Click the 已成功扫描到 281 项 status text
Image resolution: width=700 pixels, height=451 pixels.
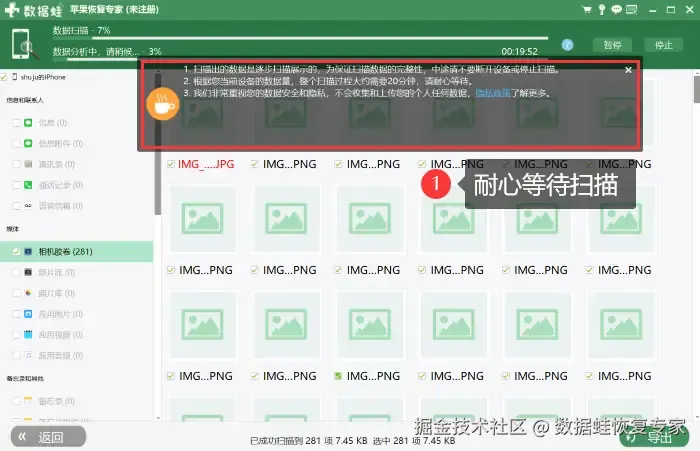(x=308, y=441)
